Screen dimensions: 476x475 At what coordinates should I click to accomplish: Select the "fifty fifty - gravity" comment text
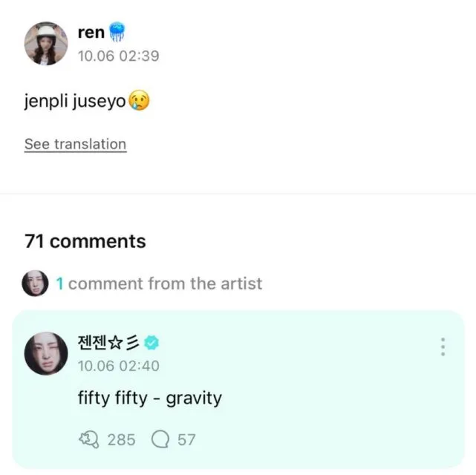coord(149,399)
